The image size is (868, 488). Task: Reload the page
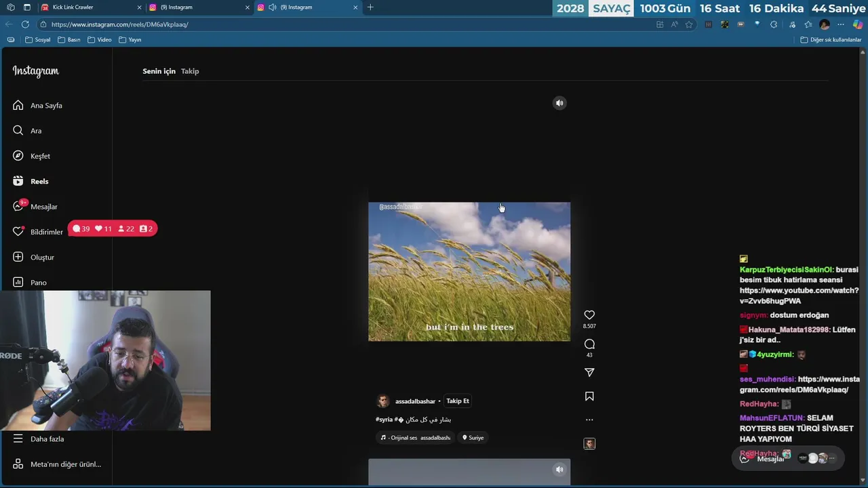pyautogui.click(x=25, y=24)
